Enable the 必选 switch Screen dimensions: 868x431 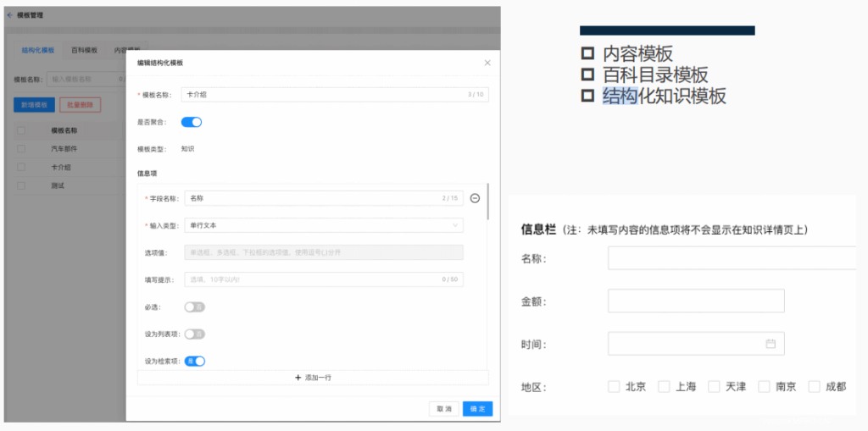(x=194, y=307)
